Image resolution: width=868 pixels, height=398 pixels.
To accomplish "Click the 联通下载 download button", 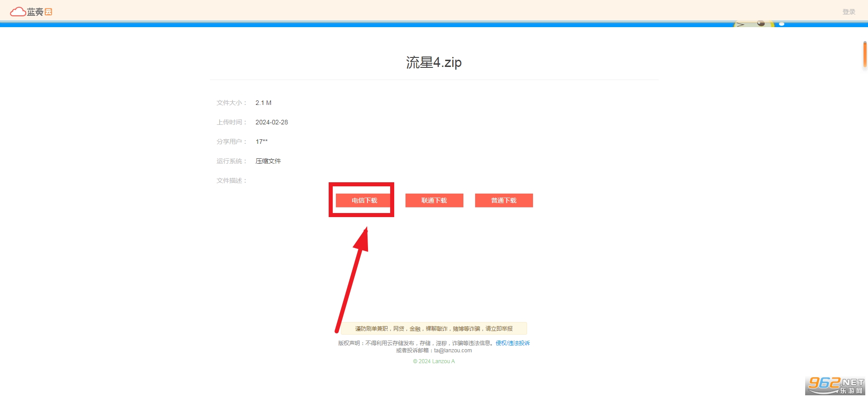I will pyautogui.click(x=434, y=200).
